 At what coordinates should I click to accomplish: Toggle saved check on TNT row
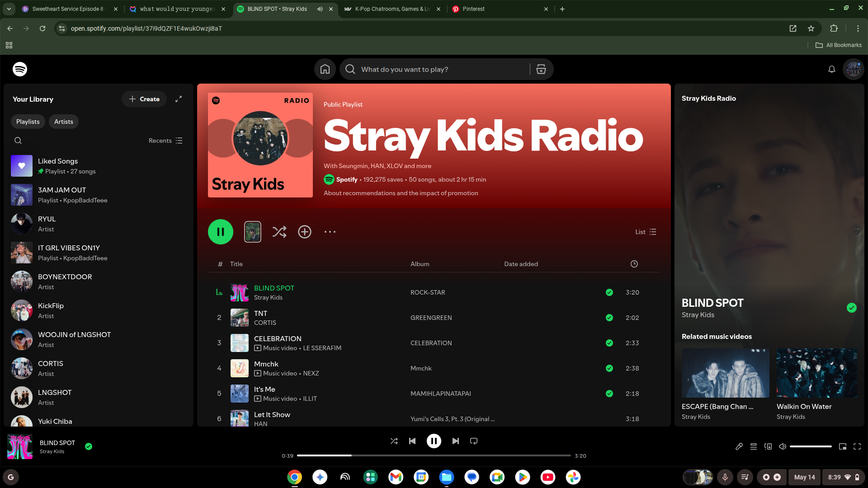[609, 318]
